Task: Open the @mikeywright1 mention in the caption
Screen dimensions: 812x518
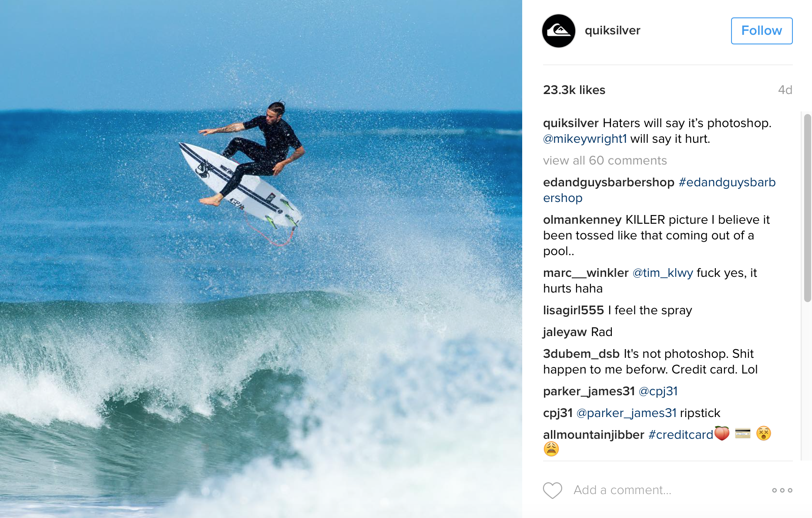Action: (585, 139)
